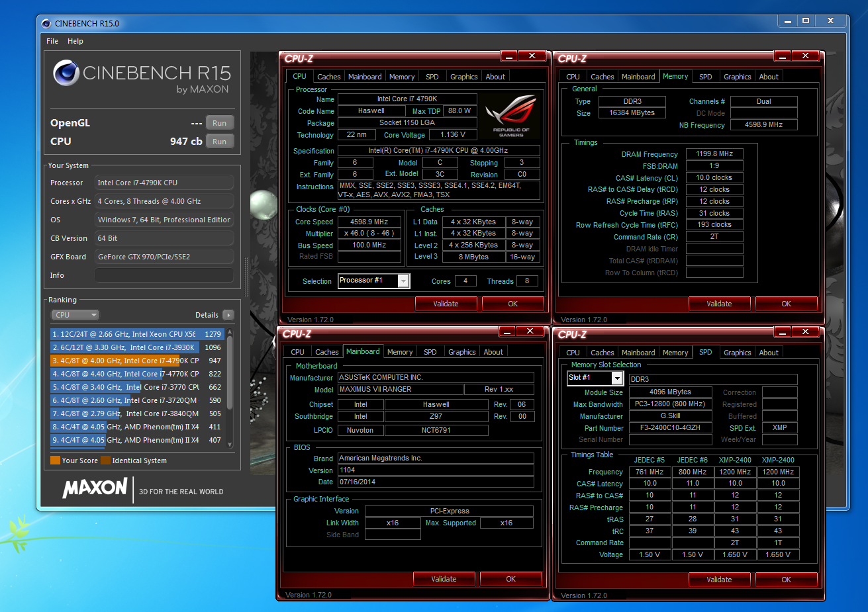Click OK in the SPD tab window
This screenshot has width=868, height=612.
786,580
